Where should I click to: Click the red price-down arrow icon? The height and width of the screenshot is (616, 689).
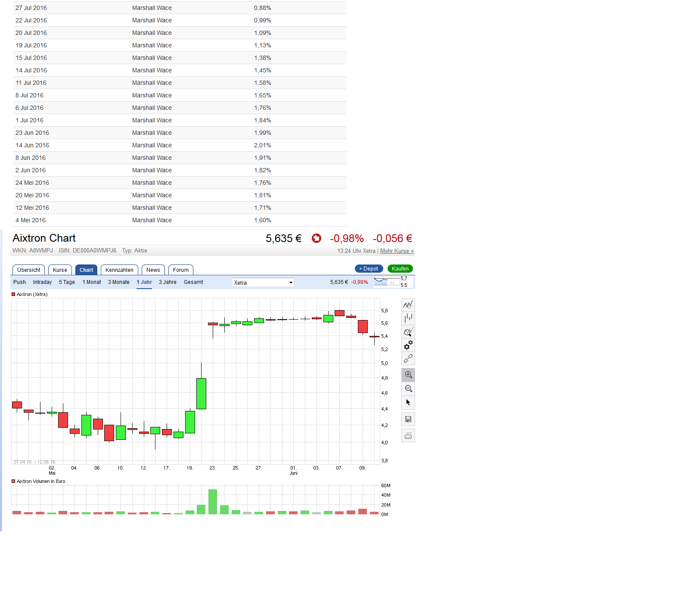tap(317, 238)
